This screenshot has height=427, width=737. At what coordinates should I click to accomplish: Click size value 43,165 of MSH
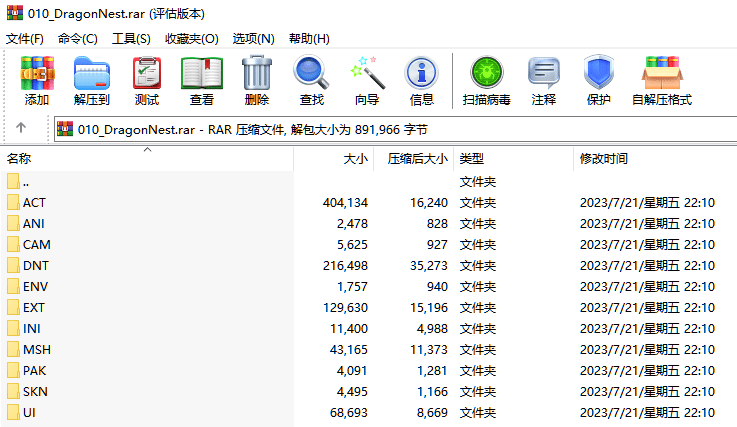coord(348,350)
